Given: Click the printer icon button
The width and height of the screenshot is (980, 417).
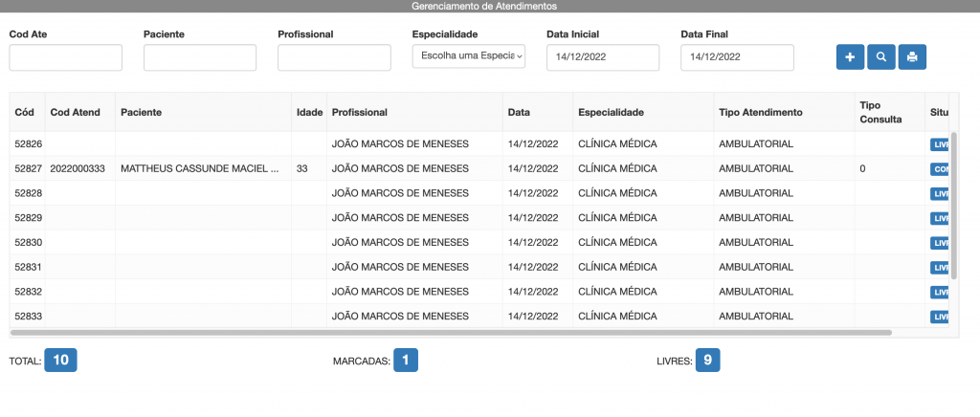Looking at the screenshot, I should [912, 57].
